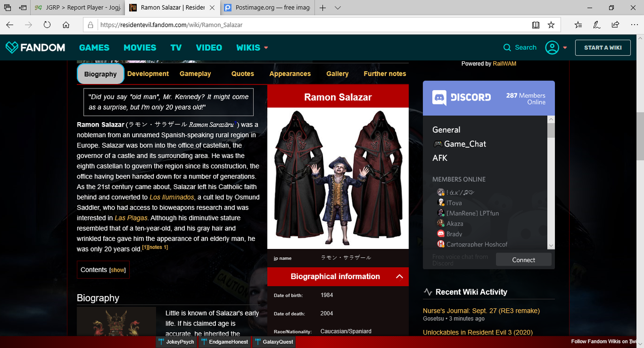
Task: Open the RailWAM link
Action: (505, 64)
